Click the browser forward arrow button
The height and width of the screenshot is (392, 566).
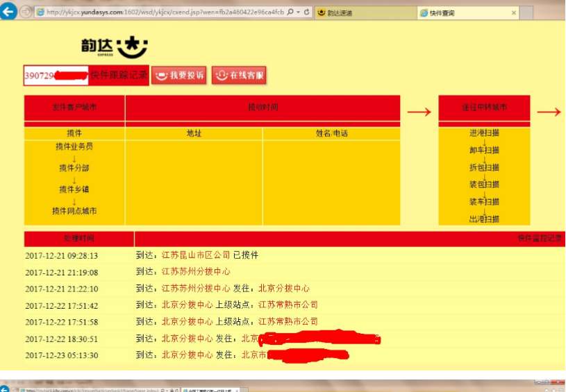[26, 12]
